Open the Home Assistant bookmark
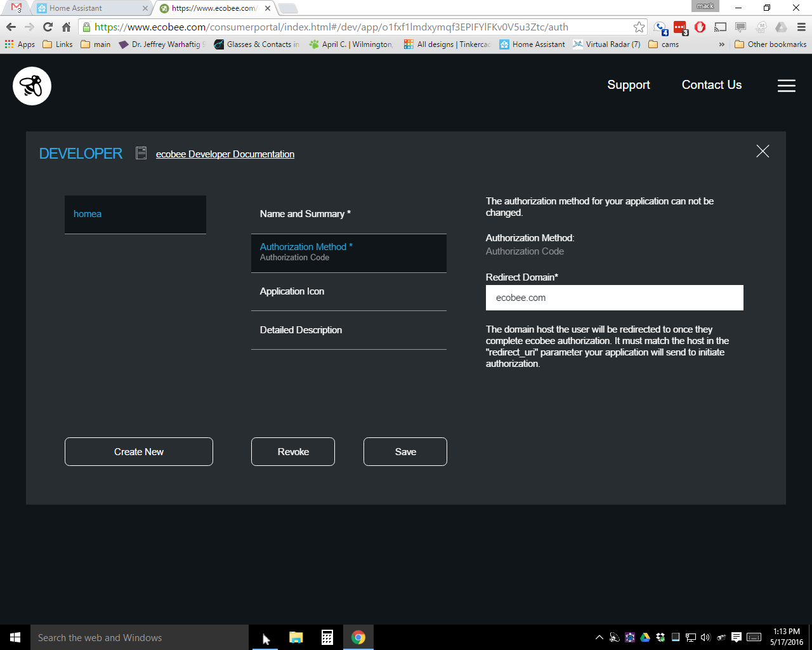This screenshot has width=812, height=650. (532, 44)
